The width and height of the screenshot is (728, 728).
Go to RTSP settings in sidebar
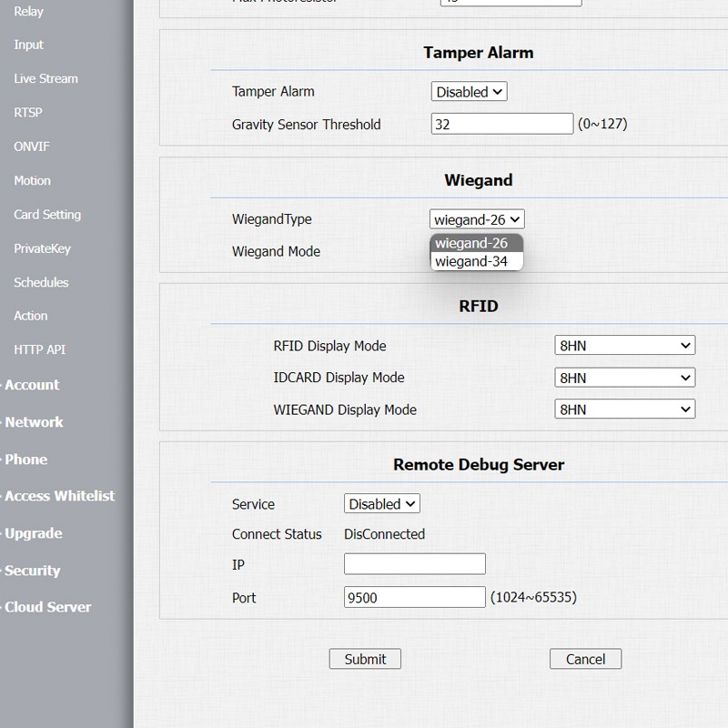[28, 113]
